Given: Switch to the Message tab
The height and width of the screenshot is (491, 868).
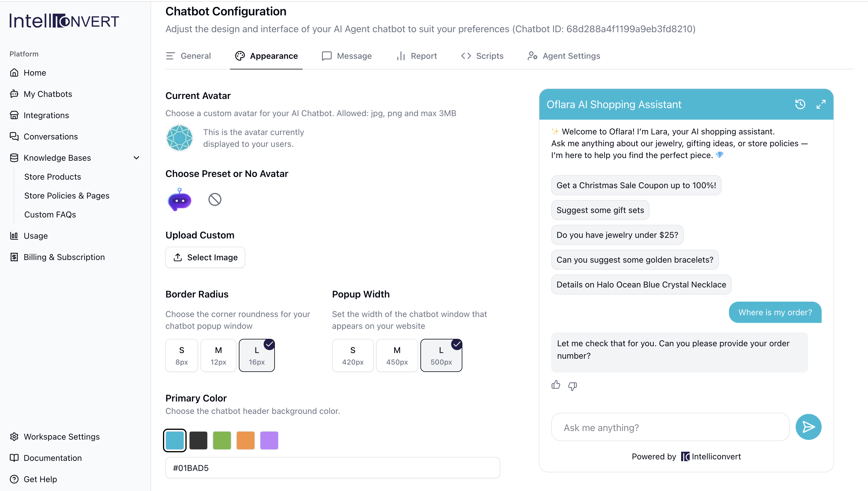Looking at the screenshot, I should [347, 56].
